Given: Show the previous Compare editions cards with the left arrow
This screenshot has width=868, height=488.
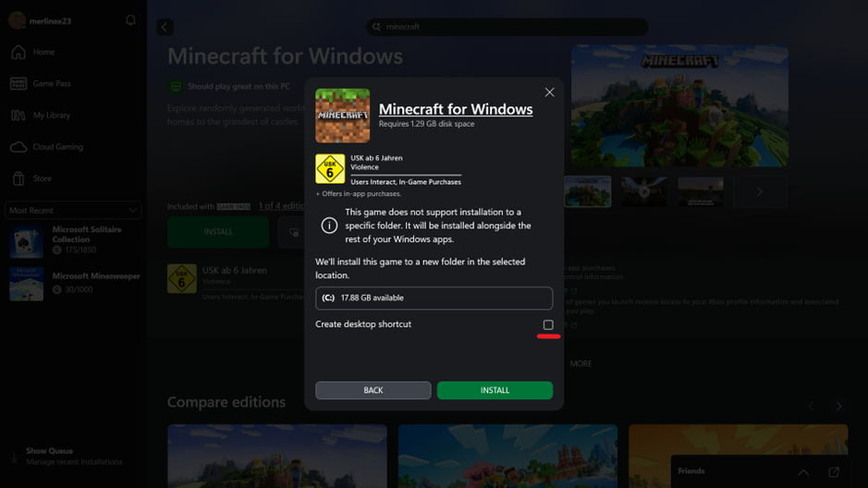Looking at the screenshot, I should 811,406.
